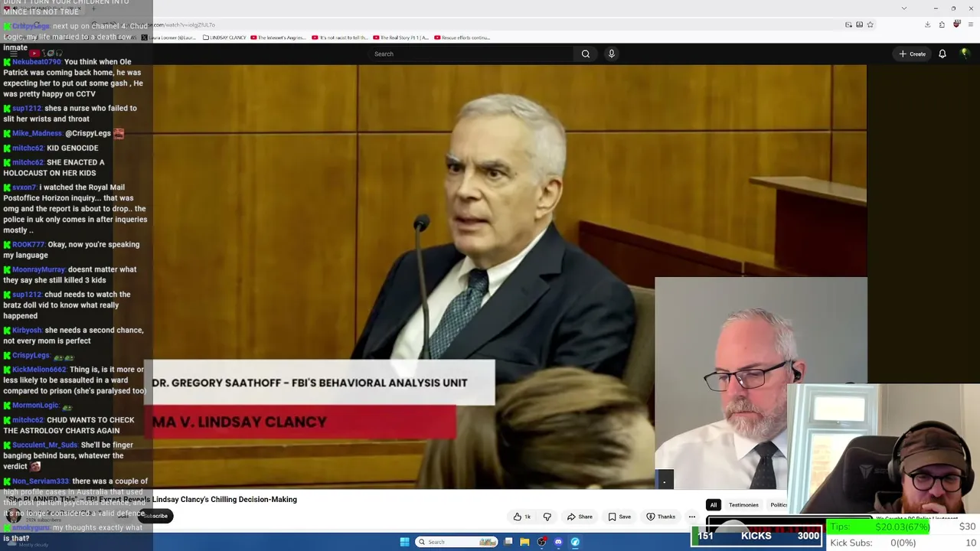Viewport: 980px width, 551px height.
Task: Like the video with 1k likes
Action: (x=523, y=517)
